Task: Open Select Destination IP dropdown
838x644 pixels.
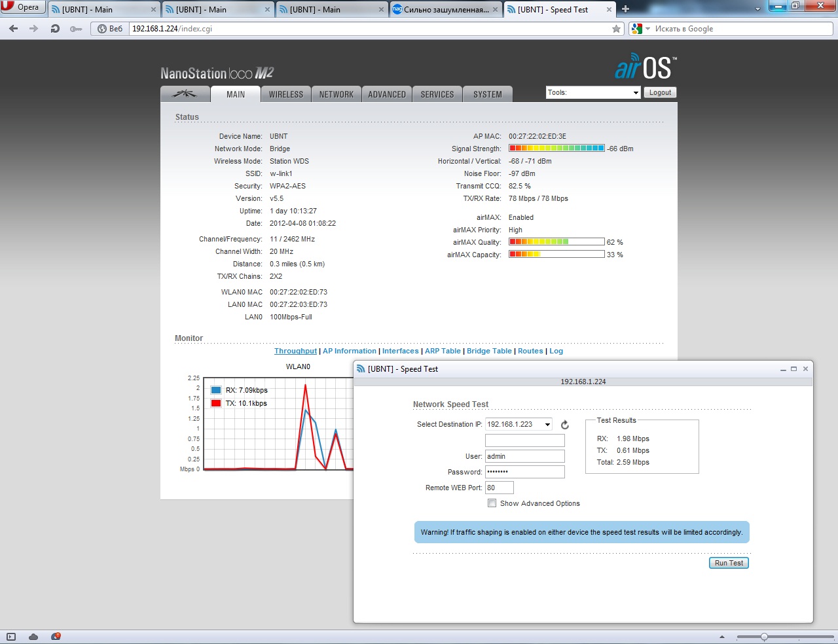Action: click(547, 425)
